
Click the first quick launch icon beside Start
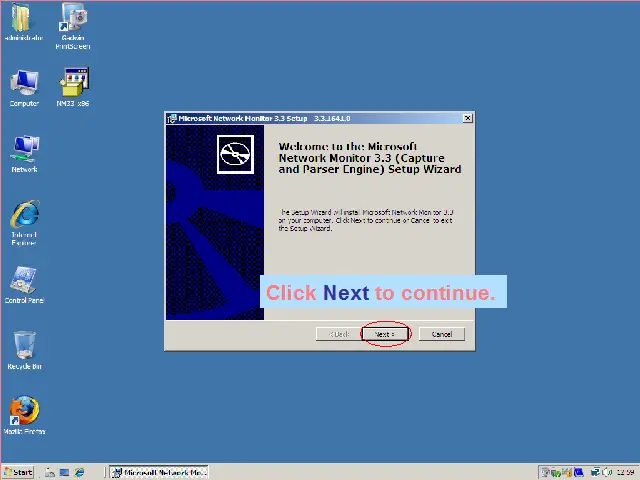50,472
